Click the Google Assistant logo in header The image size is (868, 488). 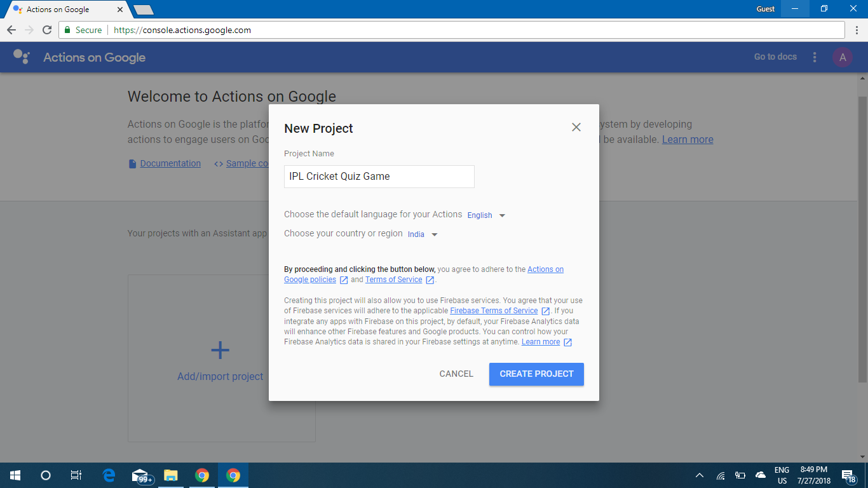point(22,57)
